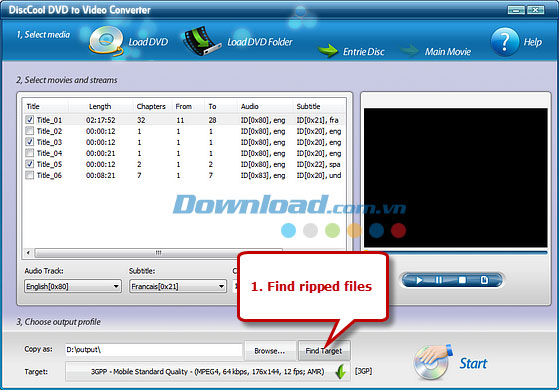Open the Subtitle Francais[0x21] dropdown

click(178, 286)
